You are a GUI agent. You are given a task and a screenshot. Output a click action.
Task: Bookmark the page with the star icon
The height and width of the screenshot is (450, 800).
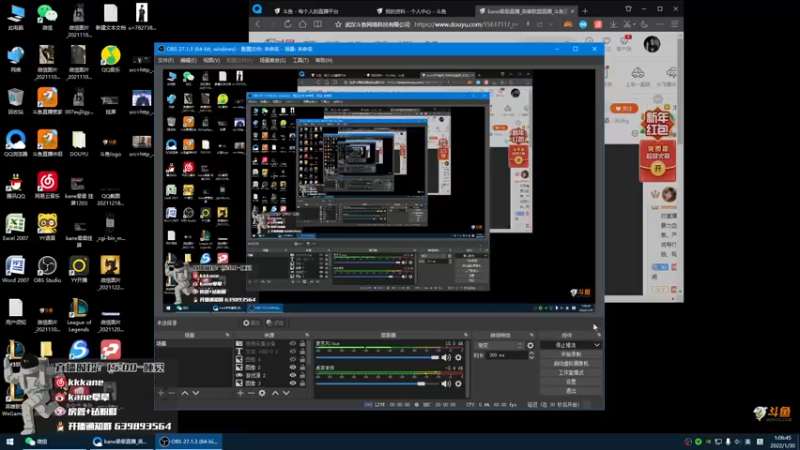pos(338,24)
